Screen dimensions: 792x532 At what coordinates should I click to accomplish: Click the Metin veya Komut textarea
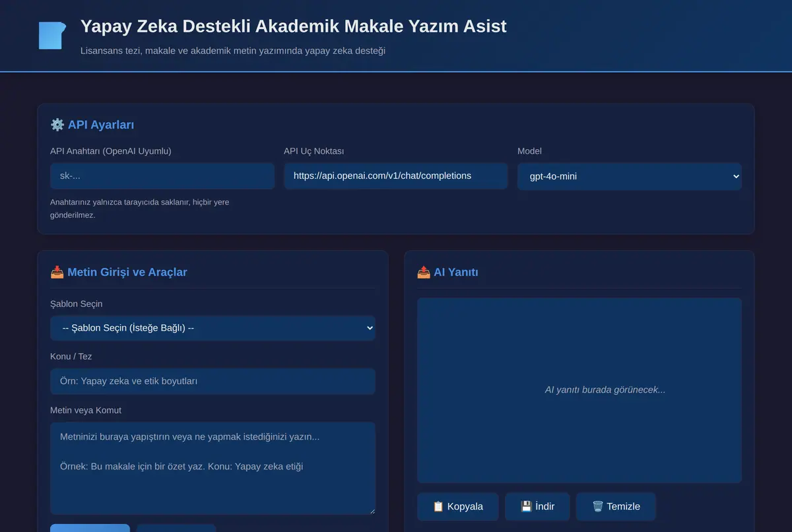[x=213, y=469]
